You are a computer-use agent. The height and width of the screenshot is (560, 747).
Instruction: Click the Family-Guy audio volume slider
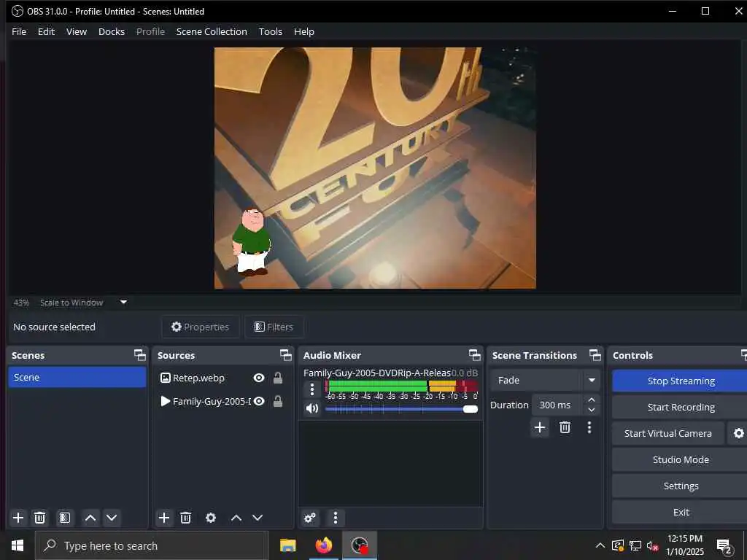(x=401, y=408)
